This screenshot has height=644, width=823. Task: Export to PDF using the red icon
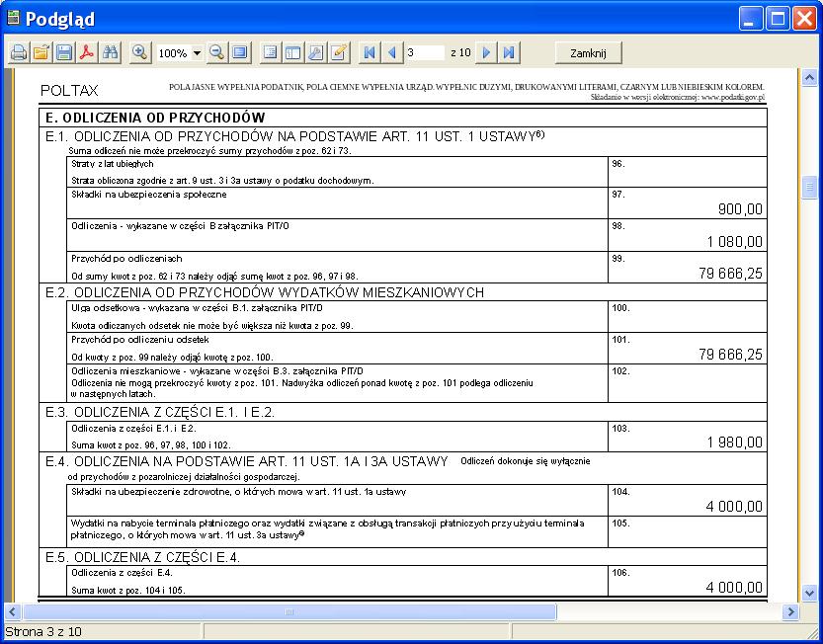click(x=87, y=52)
